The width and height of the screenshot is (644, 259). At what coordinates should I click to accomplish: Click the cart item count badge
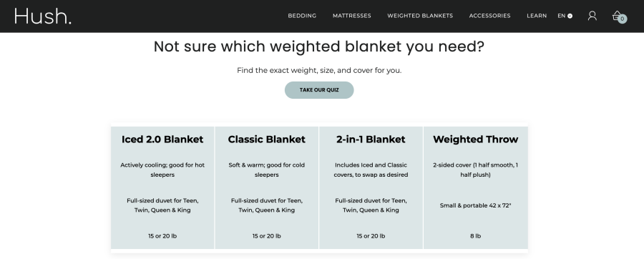[623, 19]
